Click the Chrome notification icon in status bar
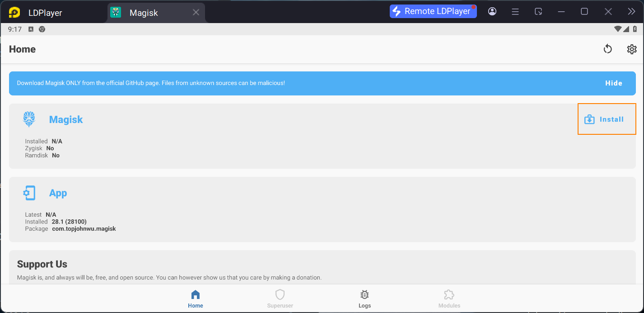Screen dimensions: 644x313 (x=42, y=29)
